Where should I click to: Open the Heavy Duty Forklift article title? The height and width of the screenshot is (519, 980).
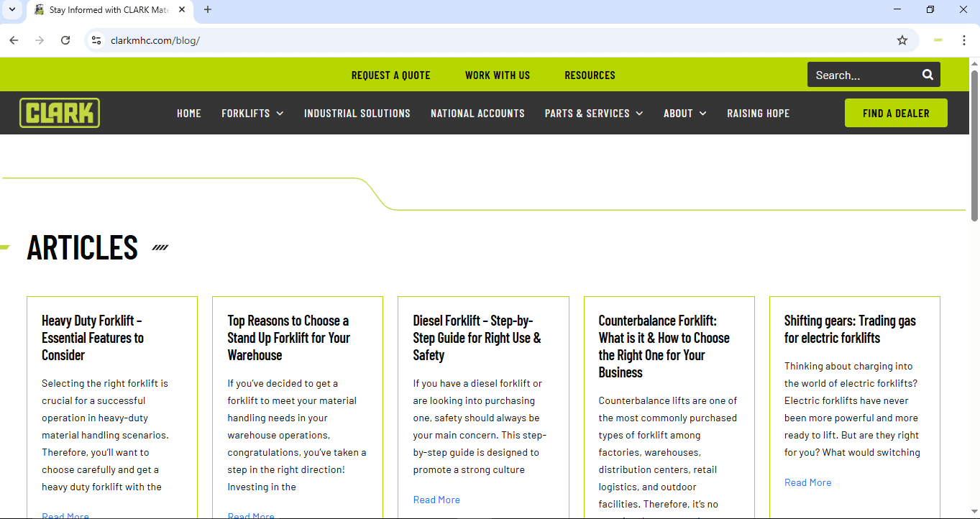point(93,338)
